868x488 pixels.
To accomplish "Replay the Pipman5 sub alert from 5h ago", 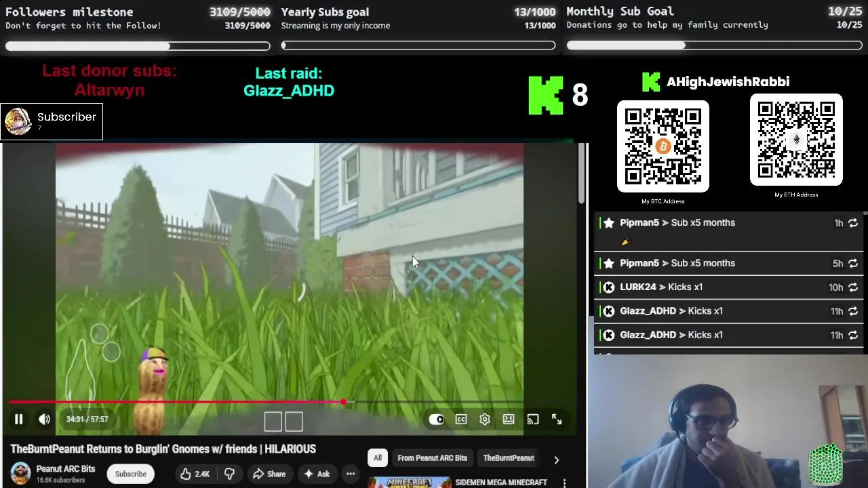I will [x=853, y=264].
